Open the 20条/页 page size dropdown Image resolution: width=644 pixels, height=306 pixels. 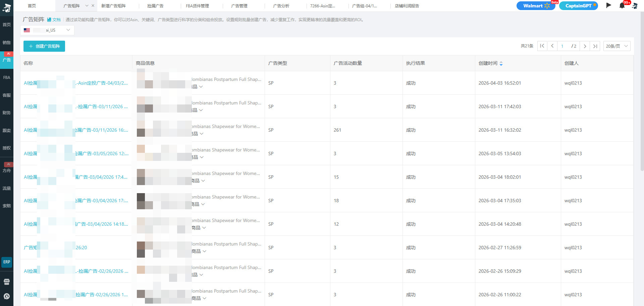coord(616,46)
